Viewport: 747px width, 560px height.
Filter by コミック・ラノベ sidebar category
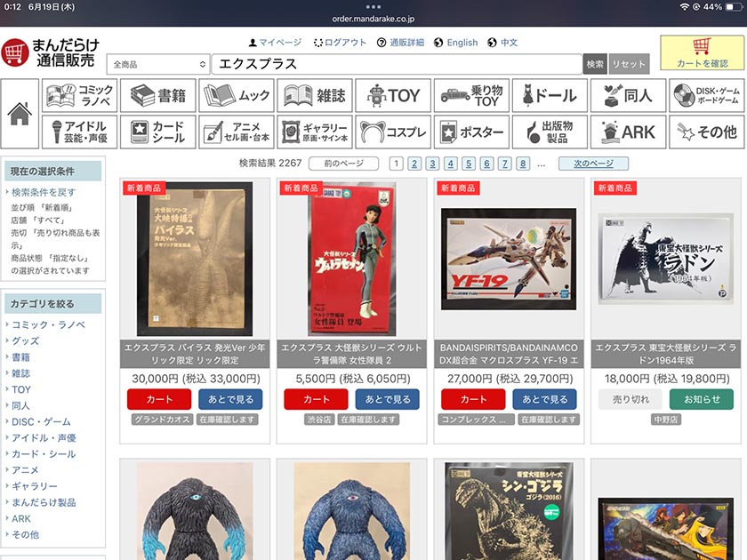click(49, 324)
